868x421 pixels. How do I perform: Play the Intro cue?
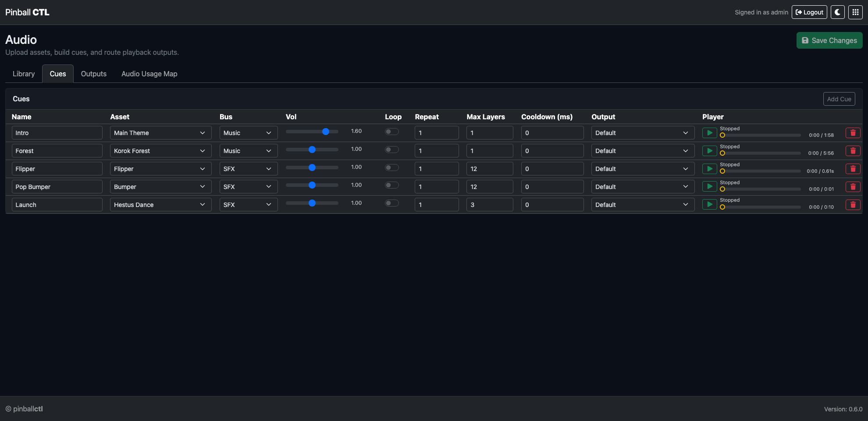click(x=709, y=132)
